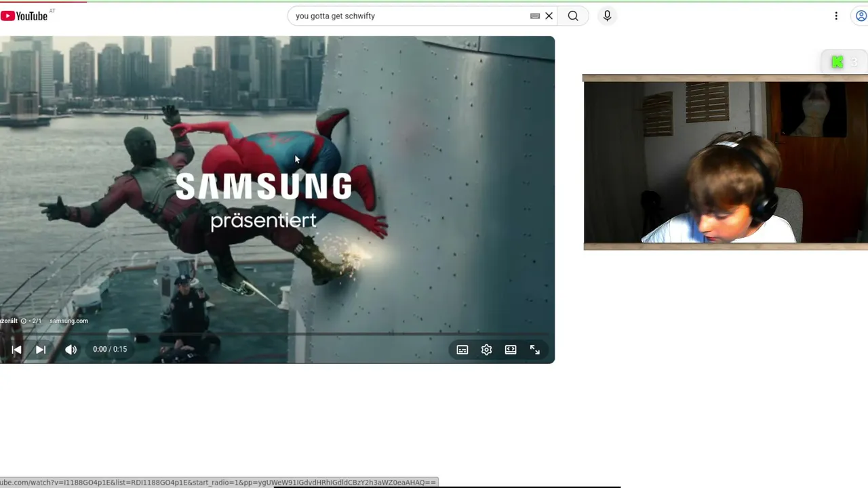Open the three-dot settings menu
The image size is (868, 488).
836,16
